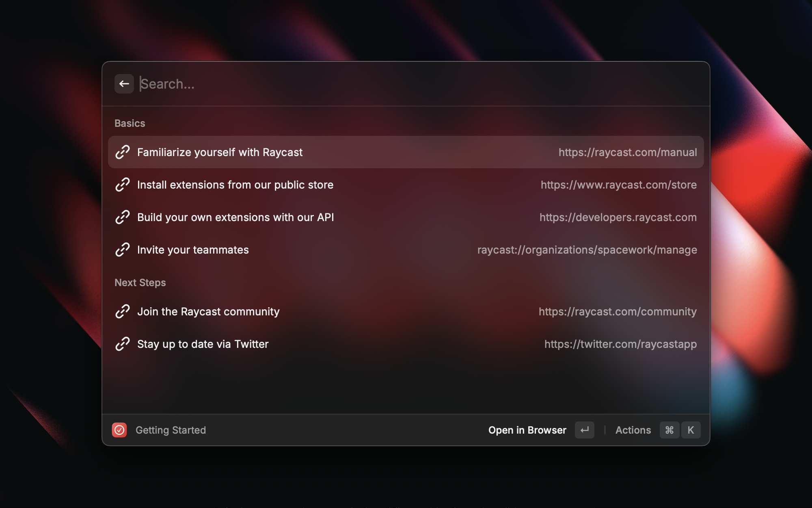The width and height of the screenshot is (812, 508).
Task: Select Familiarize yourself with Raycast
Action: (x=406, y=152)
